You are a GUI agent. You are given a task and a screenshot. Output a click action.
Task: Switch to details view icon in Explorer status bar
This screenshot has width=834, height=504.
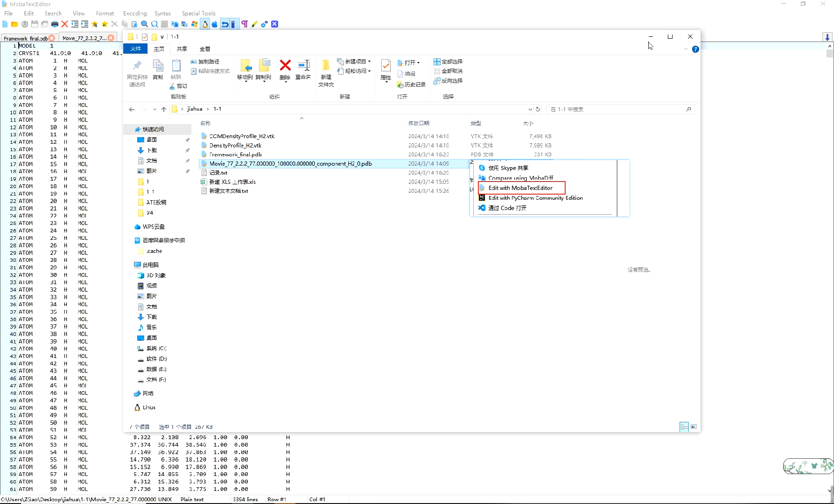684,427
